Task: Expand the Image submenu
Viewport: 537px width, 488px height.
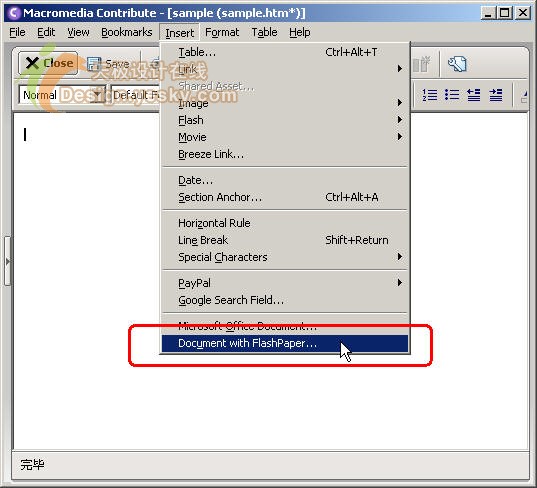Action: tap(285, 103)
